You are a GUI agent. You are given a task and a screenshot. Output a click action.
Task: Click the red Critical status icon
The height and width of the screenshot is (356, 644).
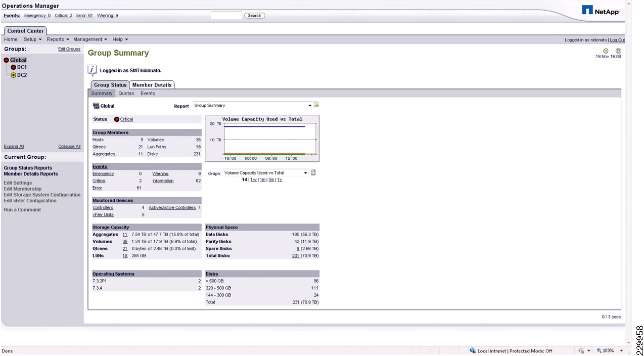[x=117, y=119]
